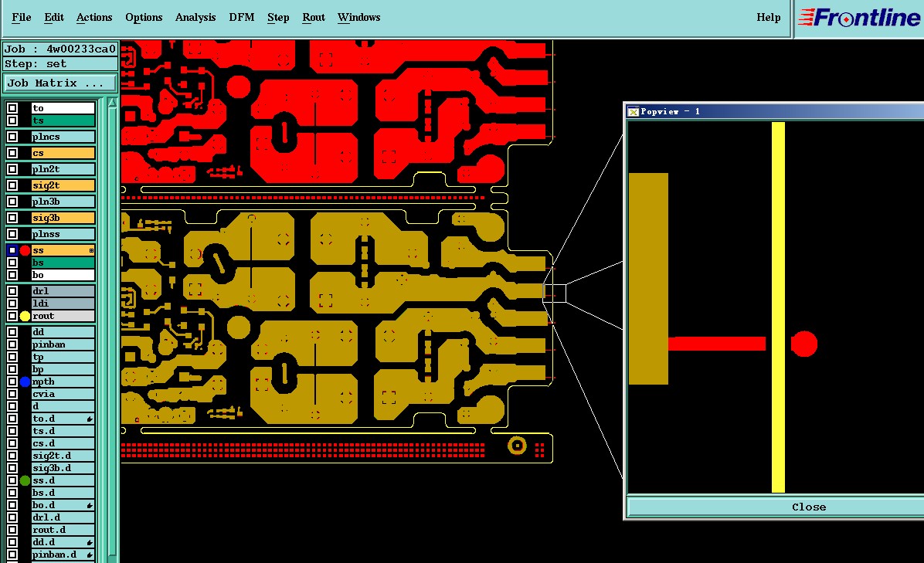Image resolution: width=924 pixels, height=563 pixels.
Task: Select the ts.d layer name
Action: tap(63, 432)
